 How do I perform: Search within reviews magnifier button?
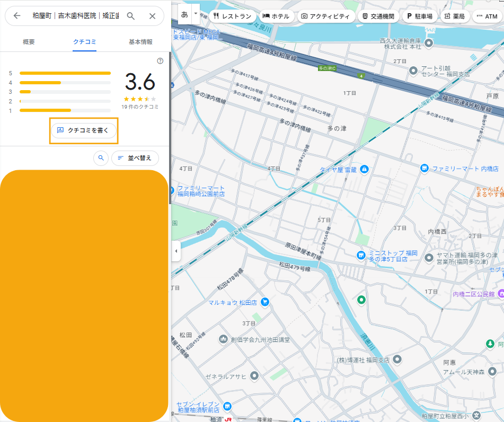[x=101, y=158]
